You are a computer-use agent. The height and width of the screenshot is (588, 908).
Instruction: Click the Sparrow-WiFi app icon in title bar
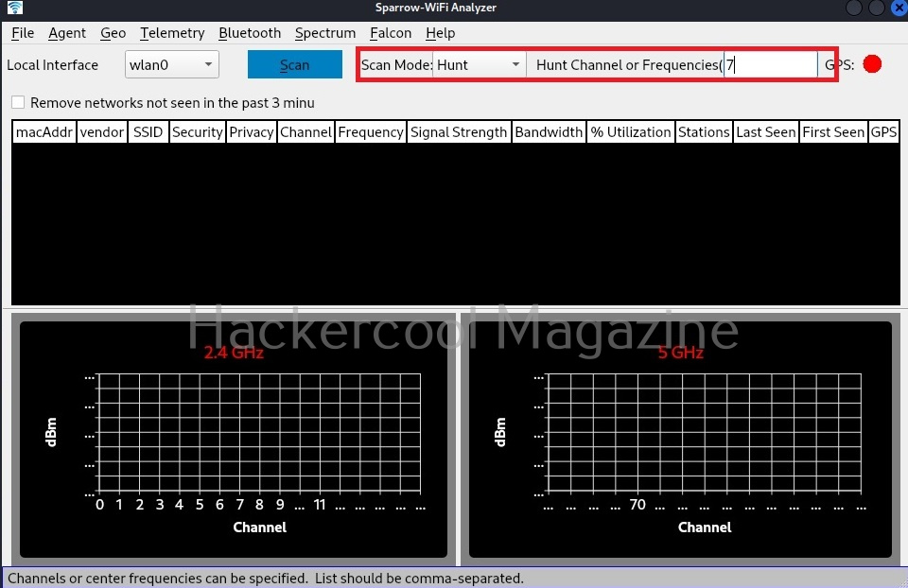click(x=14, y=8)
